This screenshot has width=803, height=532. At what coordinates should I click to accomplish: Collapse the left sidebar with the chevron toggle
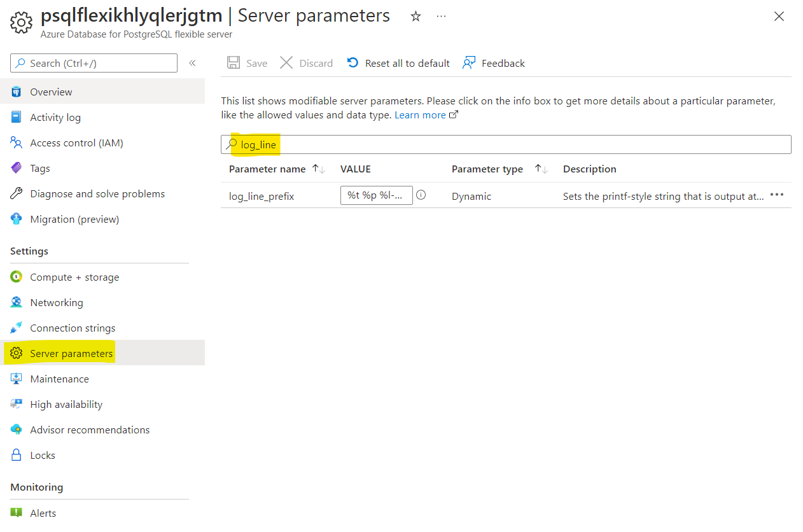click(x=192, y=63)
